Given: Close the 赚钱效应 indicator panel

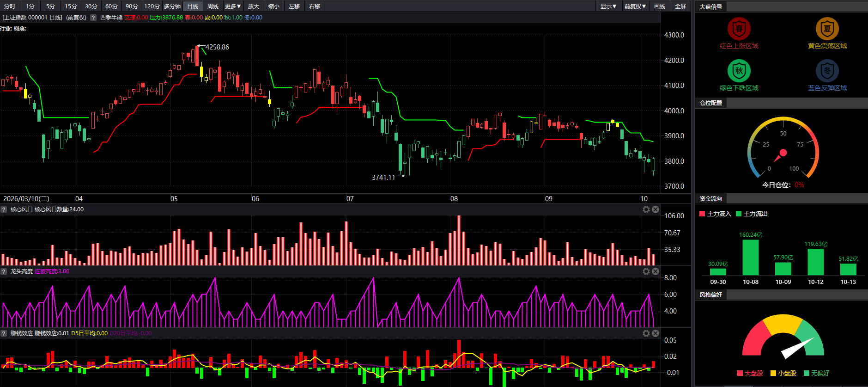Looking at the screenshot, I should click(656, 333).
